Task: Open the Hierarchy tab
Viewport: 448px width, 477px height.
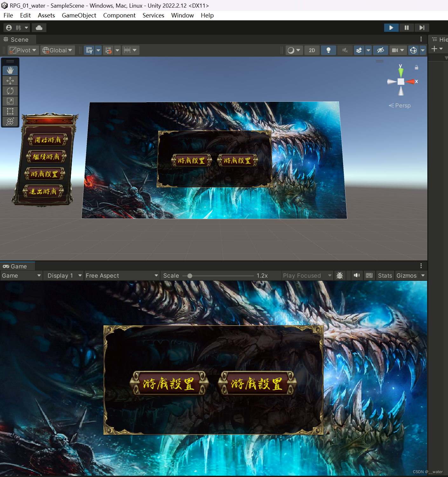Action: coord(439,39)
